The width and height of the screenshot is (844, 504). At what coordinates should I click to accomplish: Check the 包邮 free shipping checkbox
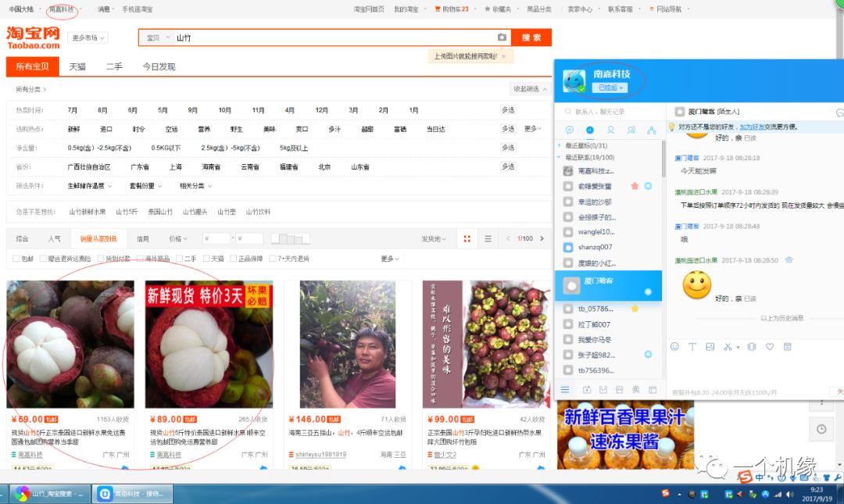pos(16,259)
